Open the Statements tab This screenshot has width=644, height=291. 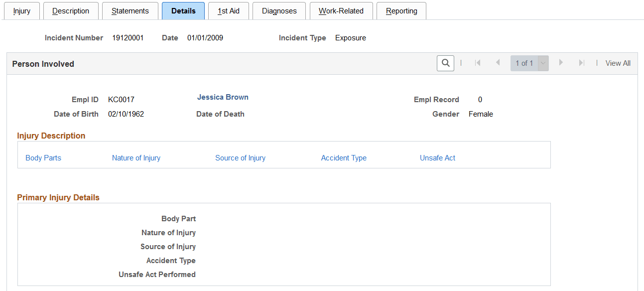pyautogui.click(x=130, y=10)
